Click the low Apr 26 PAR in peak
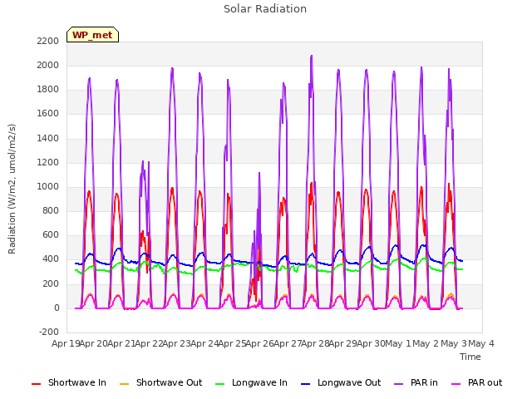The height and width of the screenshot is (399, 532). 259,173
